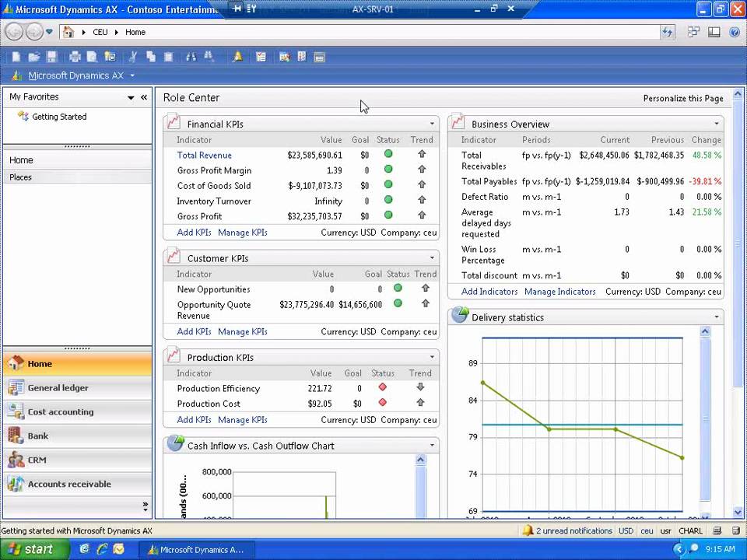Screen dimensions: 747x560
Task: Click the Print preview magnifier icon
Action: 92,57
